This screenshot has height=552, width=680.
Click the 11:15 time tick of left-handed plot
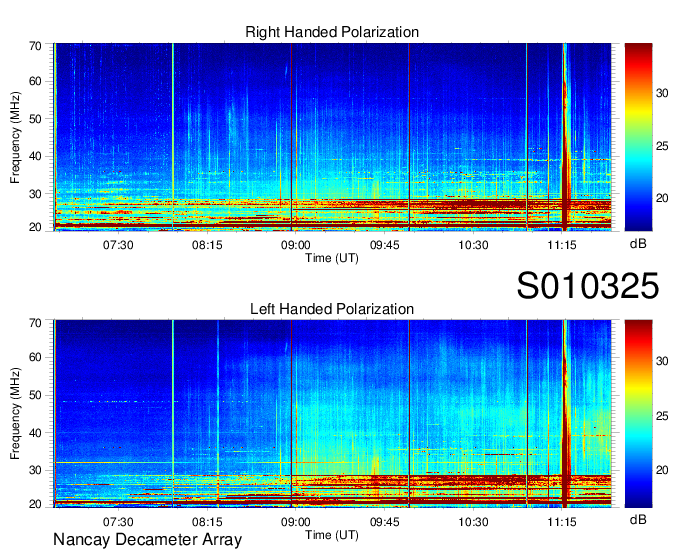(x=562, y=522)
